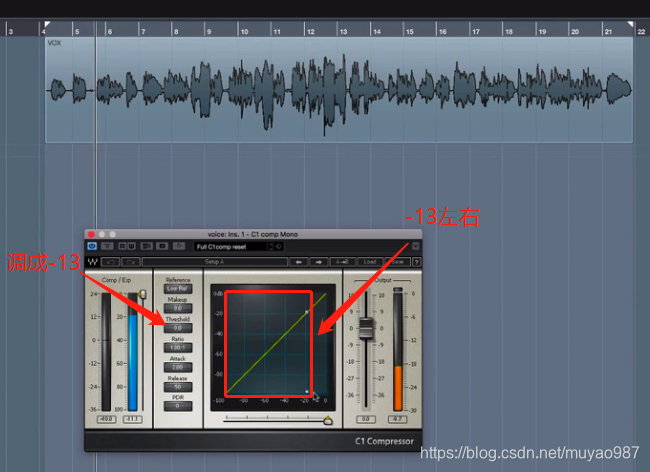Click the output meter peak readout
Screen dimensions: 650x472
tap(397, 419)
